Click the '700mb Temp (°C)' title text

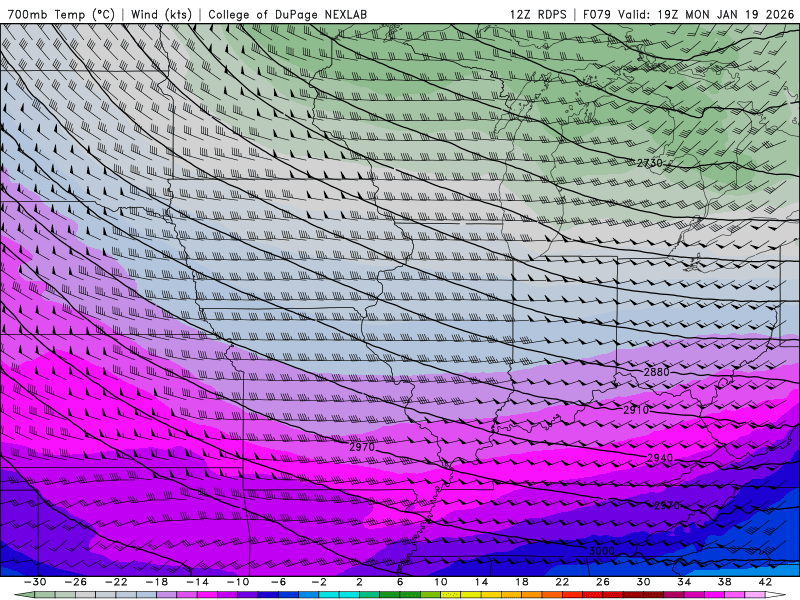tap(61, 14)
